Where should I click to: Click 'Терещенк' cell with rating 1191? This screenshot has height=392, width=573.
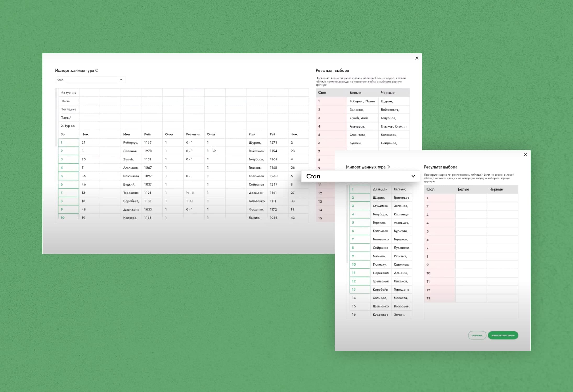click(x=131, y=193)
